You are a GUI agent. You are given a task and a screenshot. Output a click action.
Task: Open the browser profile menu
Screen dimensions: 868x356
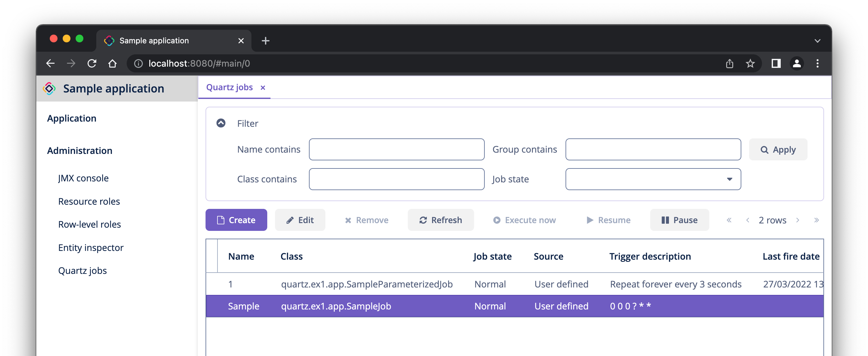click(797, 63)
